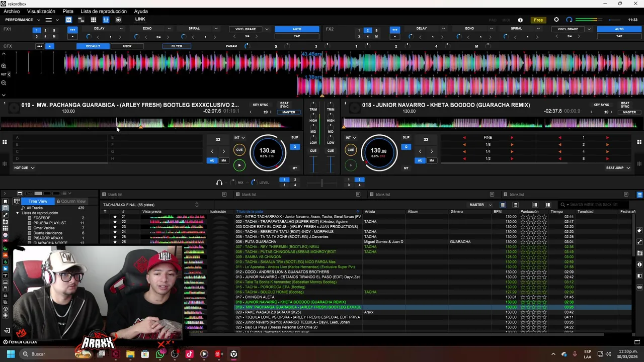Click the pad grid icon left of deck 1

(5, 142)
